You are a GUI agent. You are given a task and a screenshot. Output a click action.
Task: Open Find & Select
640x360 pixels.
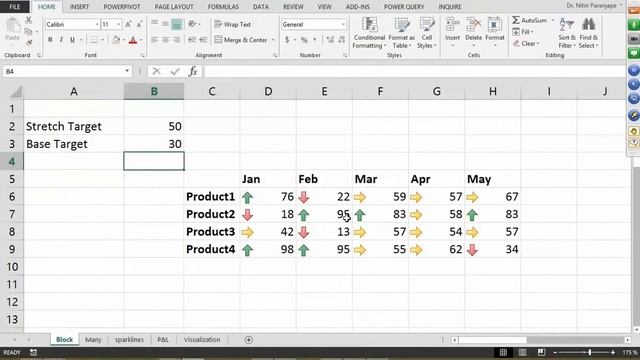click(588, 33)
